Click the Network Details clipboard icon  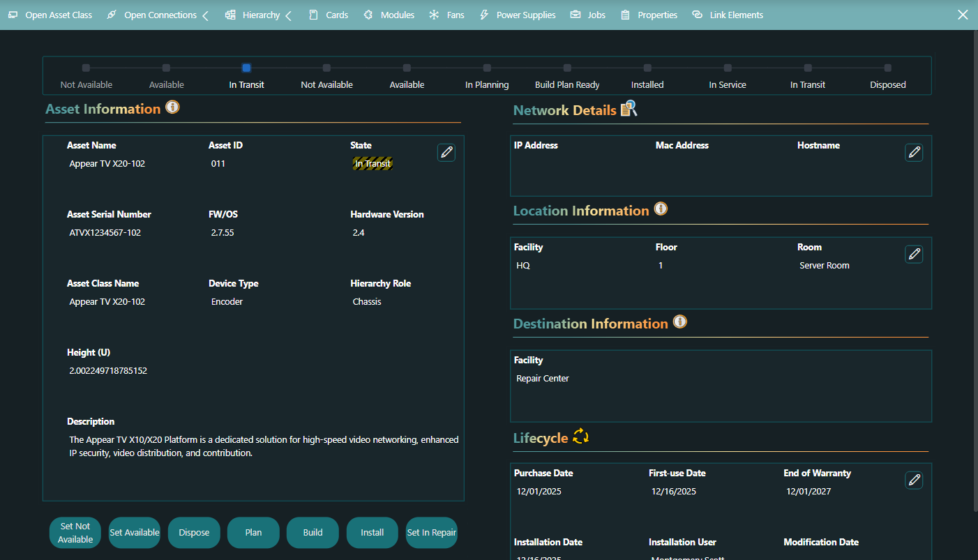630,109
